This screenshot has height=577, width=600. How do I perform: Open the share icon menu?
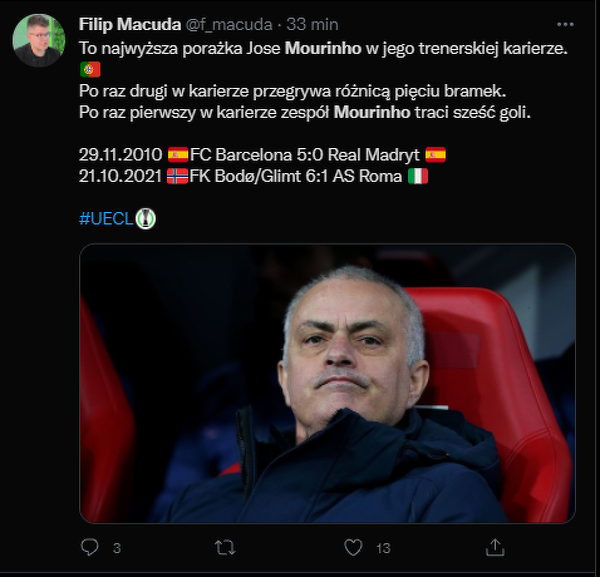(494, 547)
